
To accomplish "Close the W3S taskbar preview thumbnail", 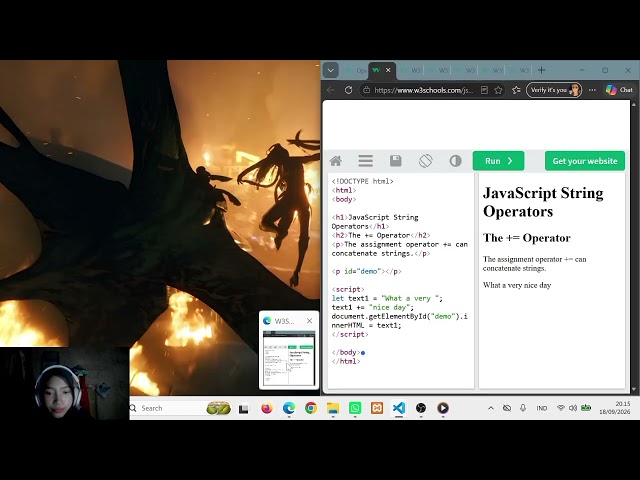I will pyautogui.click(x=309, y=321).
